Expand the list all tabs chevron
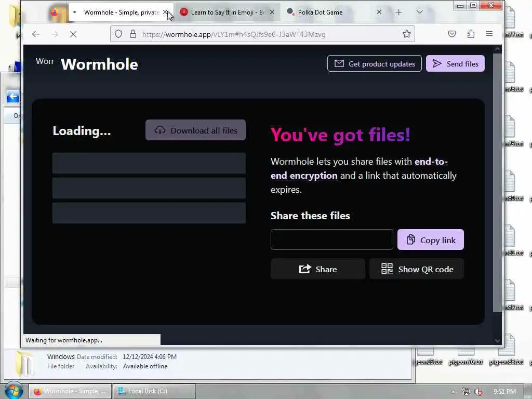The height and width of the screenshot is (399, 532). coord(420,12)
